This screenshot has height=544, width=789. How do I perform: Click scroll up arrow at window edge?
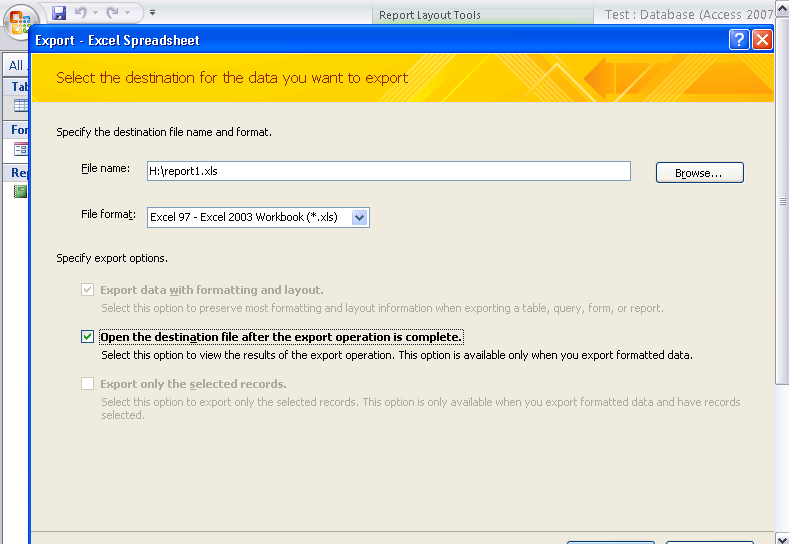click(x=782, y=9)
